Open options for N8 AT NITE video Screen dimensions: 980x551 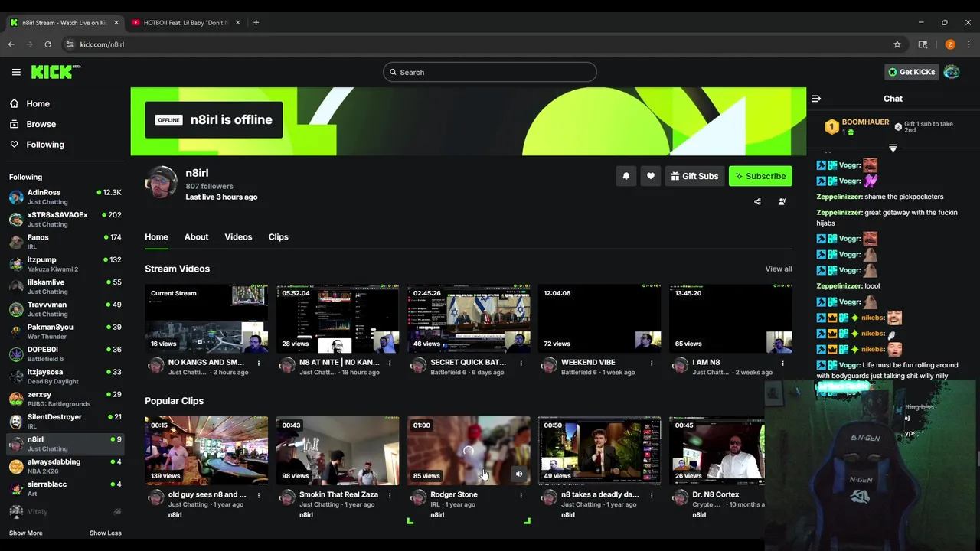[390, 363]
